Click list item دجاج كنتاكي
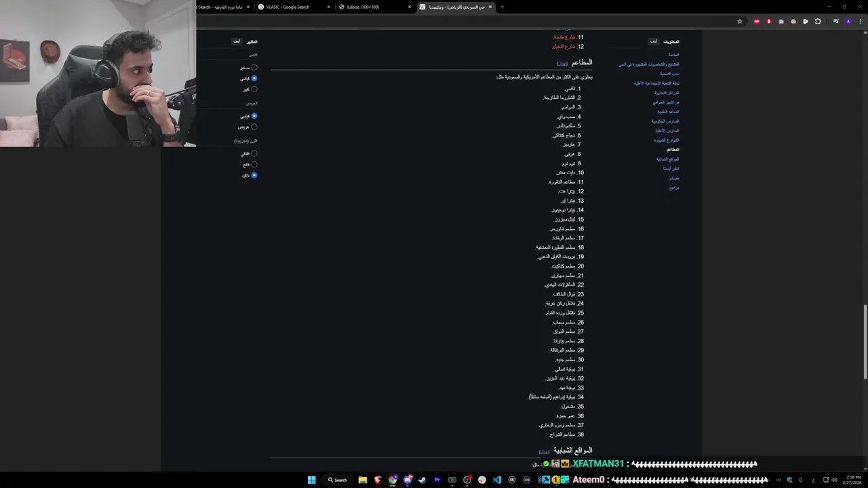Screen dimensions: 868x488 click(x=564, y=136)
